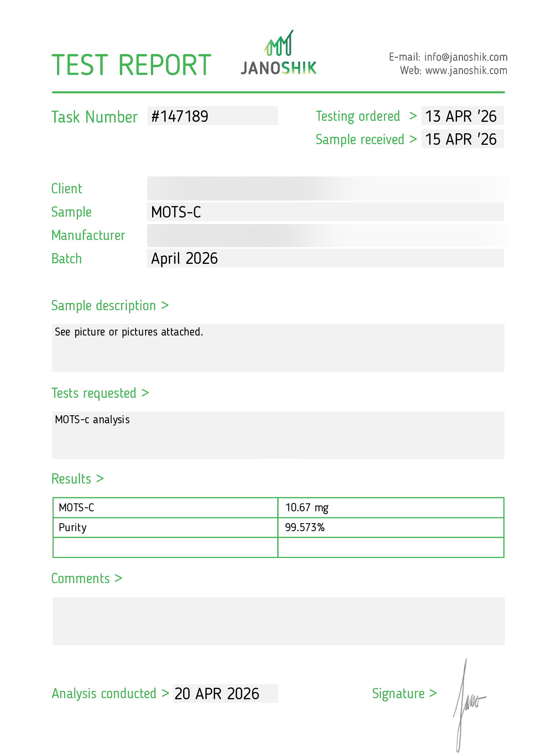Click the Testing ordered date 13 APR '26
The width and height of the screenshot is (557, 756).
(462, 116)
